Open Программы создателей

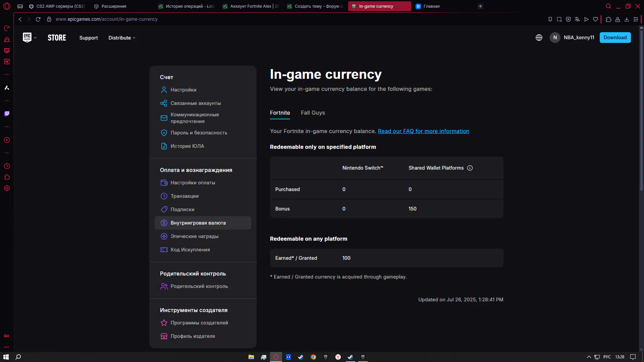[x=203, y=323]
